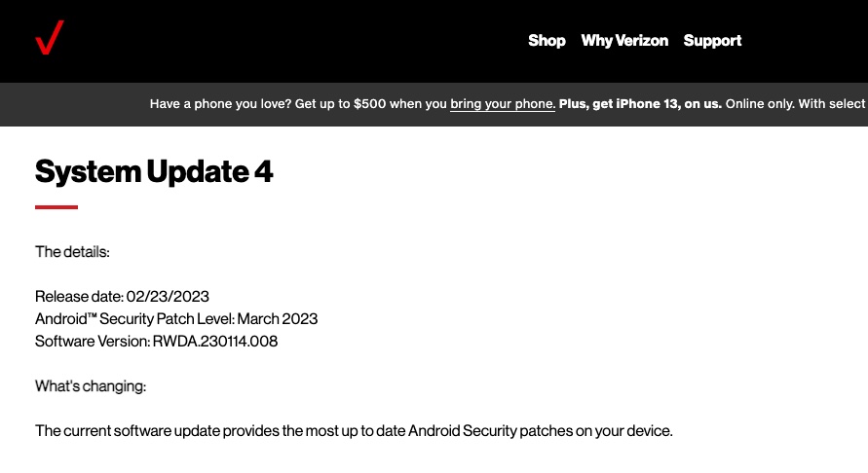Click the "What's changing:" label

91,386
